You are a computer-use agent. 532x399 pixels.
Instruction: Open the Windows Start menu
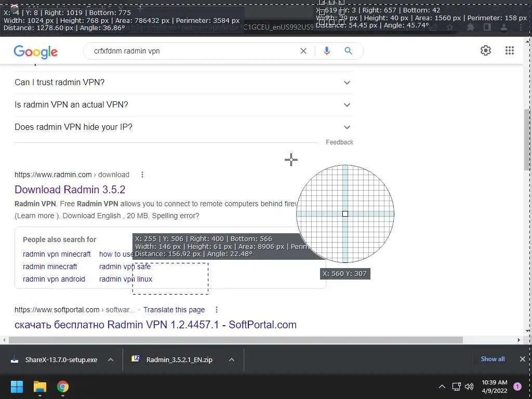(x=17, y=387)
